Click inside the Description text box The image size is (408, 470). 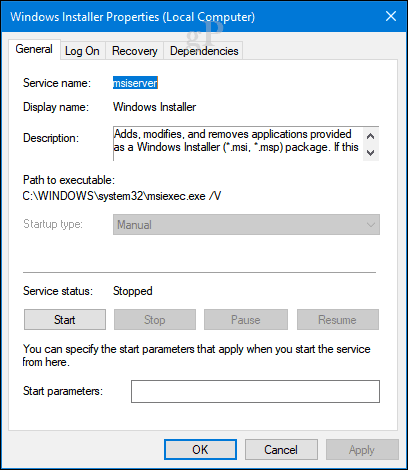(238, 144)
